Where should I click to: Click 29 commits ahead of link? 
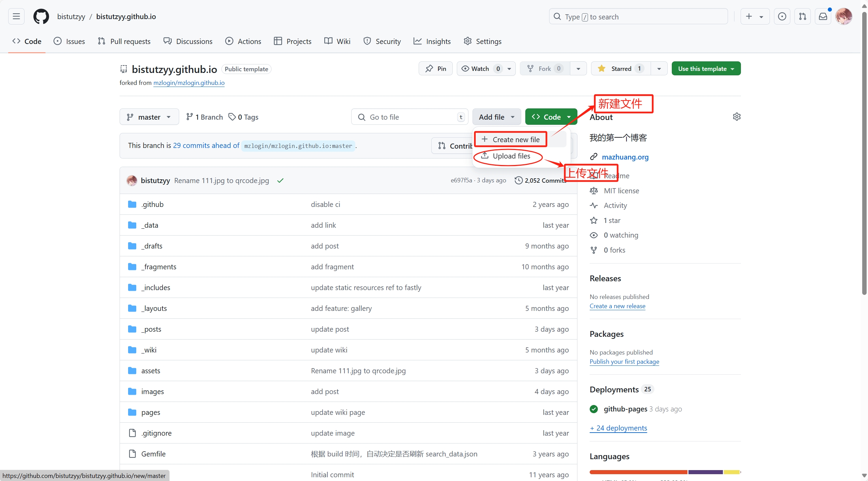click(x=206, y=146)
